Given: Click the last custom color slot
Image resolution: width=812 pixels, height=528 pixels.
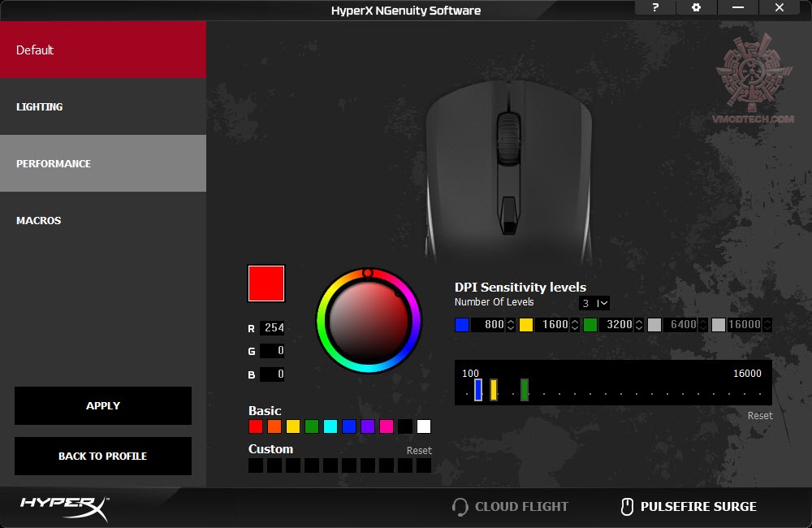Looking at the screenshot, I should pos(424,465).
